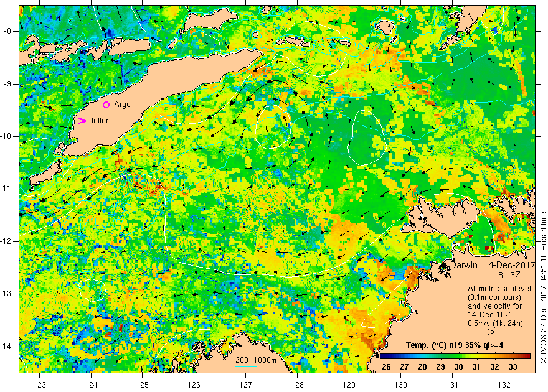This screenshot has height=392, width=548.
Task: Click color bar label '28'
Action: (x=422, y=367)
